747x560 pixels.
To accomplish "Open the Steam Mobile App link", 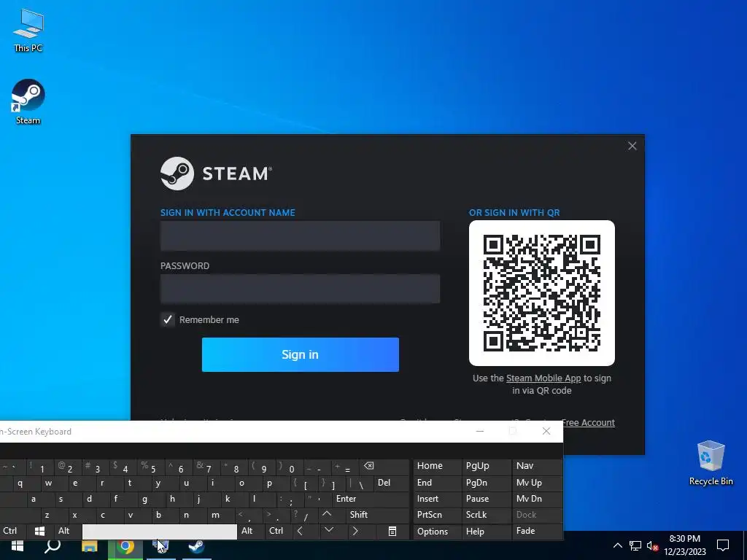I will tap(543, 378).
